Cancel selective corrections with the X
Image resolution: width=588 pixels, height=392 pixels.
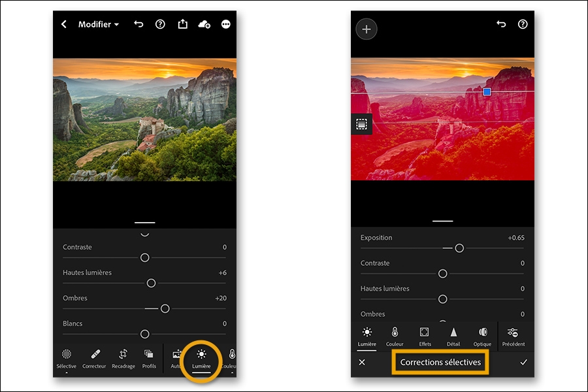361,361
